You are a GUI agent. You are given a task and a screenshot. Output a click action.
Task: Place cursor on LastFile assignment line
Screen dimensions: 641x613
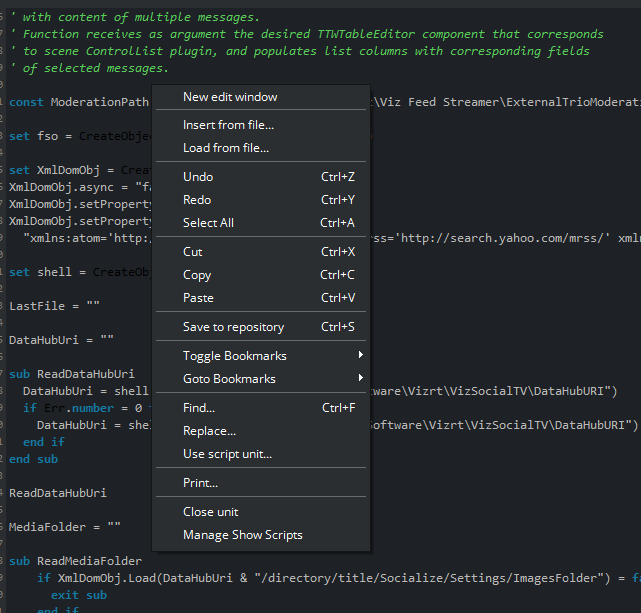55,306
